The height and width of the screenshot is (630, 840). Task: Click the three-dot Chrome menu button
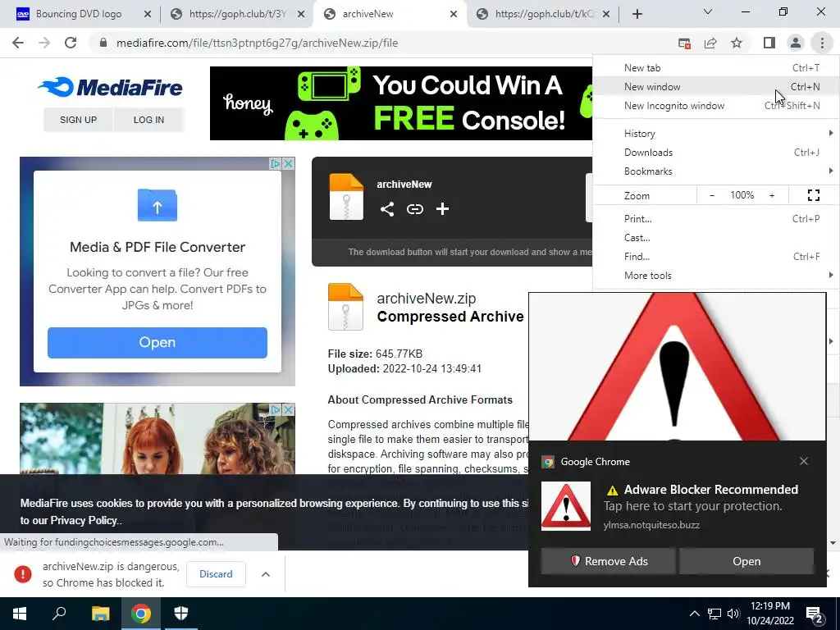[822, 43]
